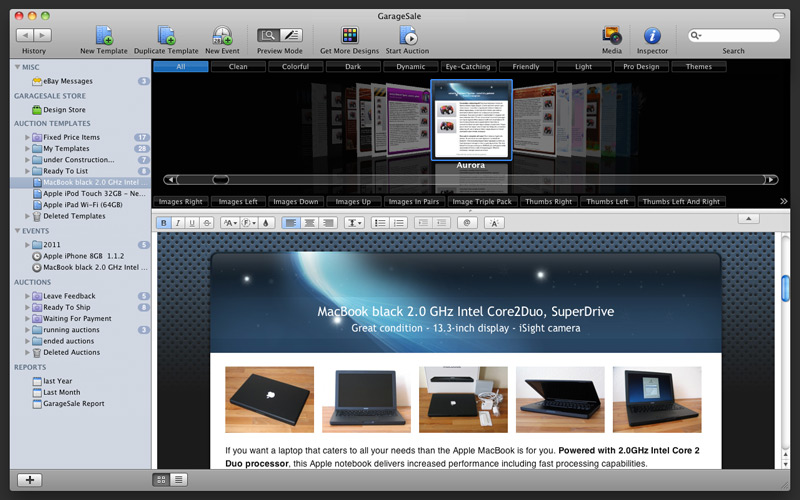Switch to edit mode pencil

pyautogui.click(x=291, y=35)
